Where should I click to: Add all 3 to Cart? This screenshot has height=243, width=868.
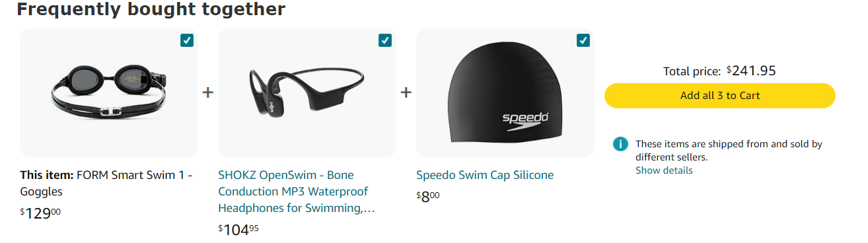click(720, 95)
